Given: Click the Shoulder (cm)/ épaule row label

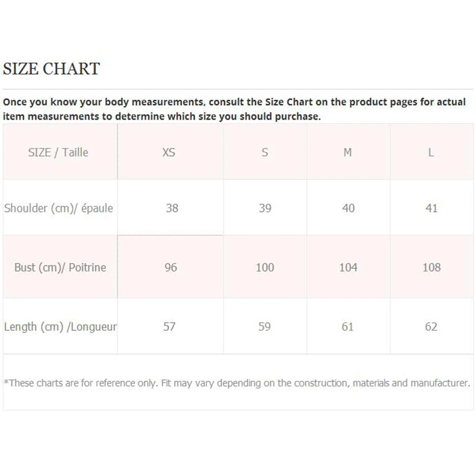Looking at the screenshot, I should click(58, 208).
